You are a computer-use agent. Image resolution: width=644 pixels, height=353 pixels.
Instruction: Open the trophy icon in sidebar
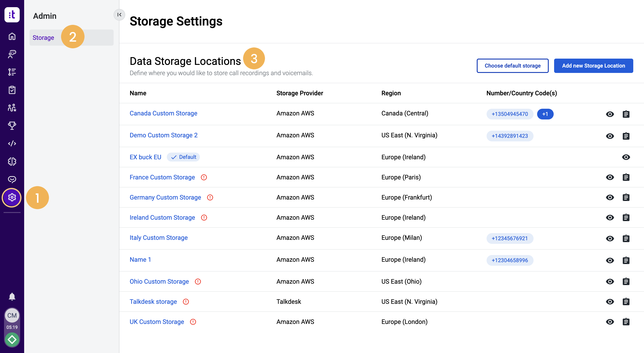click(12, 125)
